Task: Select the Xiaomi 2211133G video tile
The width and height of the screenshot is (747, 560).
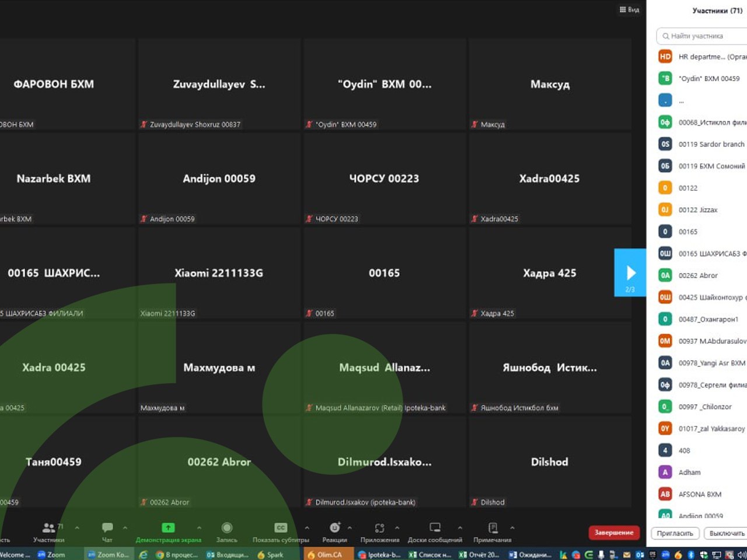Action: point(219,273)
